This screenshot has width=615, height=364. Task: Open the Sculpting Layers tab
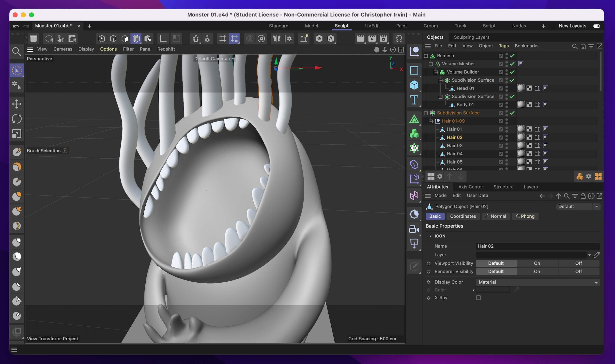pos(471,37)
